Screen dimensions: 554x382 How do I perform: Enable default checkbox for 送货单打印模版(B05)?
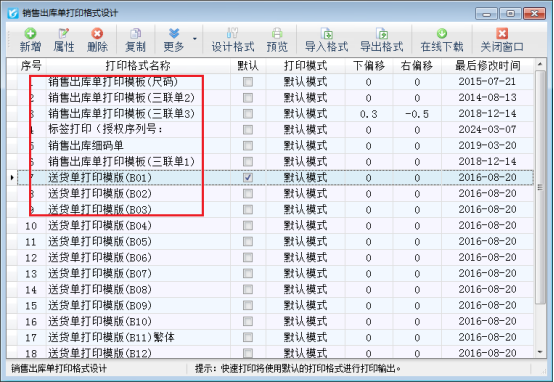pyautogui.click(x=248, y=242)
